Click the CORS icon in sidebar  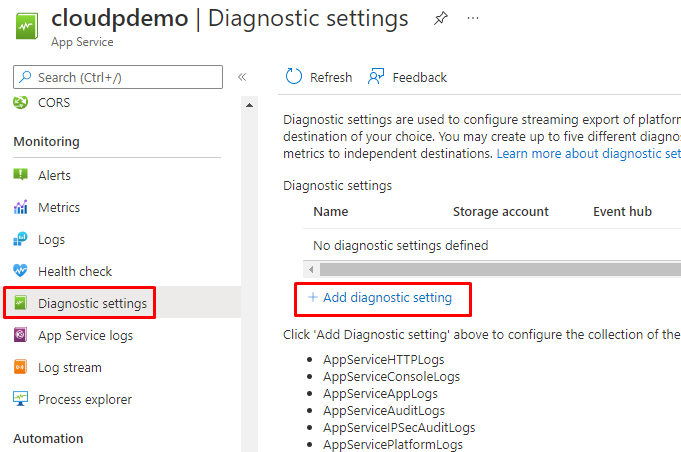coord(21,103)
